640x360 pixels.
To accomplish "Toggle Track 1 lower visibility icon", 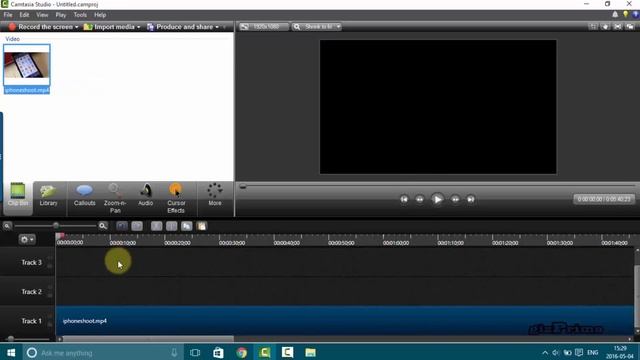I will pyautogui.click(x=50, y=325).
